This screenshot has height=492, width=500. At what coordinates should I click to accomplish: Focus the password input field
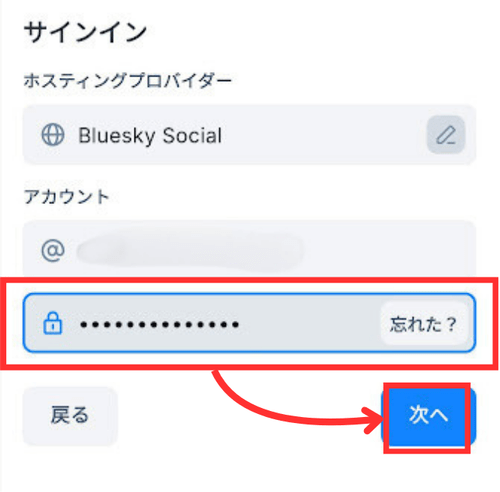(249, 323)
